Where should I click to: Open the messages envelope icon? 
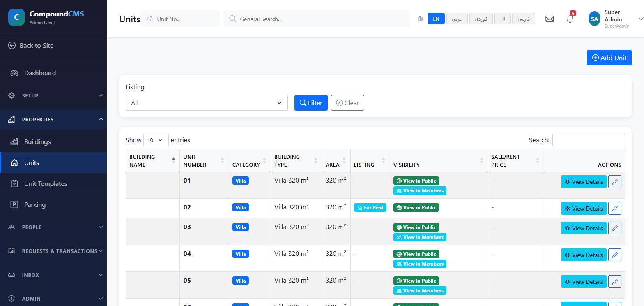pyautogui.click(x=550, y=19)
